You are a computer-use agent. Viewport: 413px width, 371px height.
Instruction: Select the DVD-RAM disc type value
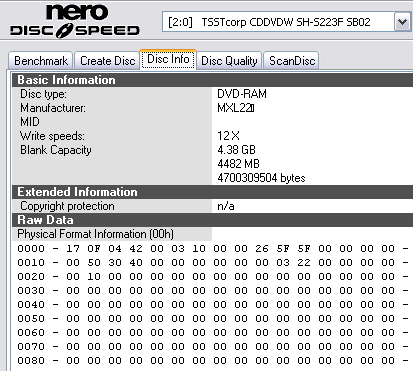[x=242, y=94]
